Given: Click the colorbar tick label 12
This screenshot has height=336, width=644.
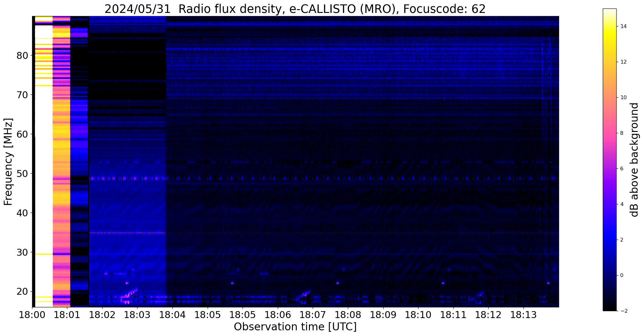Looking at the screenshot, I should [x=623, y=62].
